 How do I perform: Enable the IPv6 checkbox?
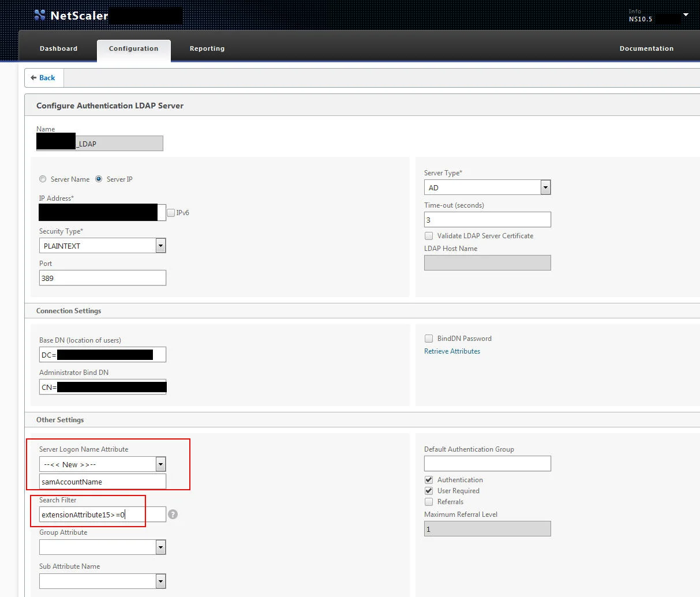pyautogui.click(x=171, y=212)
